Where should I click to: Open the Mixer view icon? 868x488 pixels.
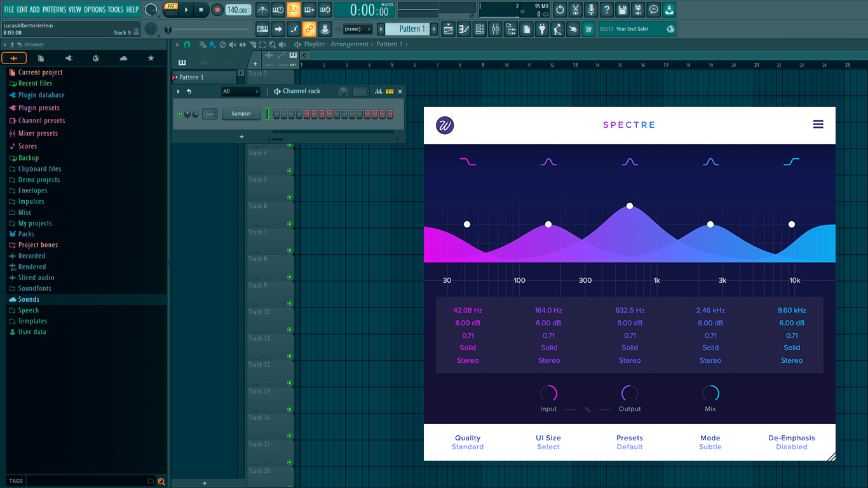click(494, 29)
